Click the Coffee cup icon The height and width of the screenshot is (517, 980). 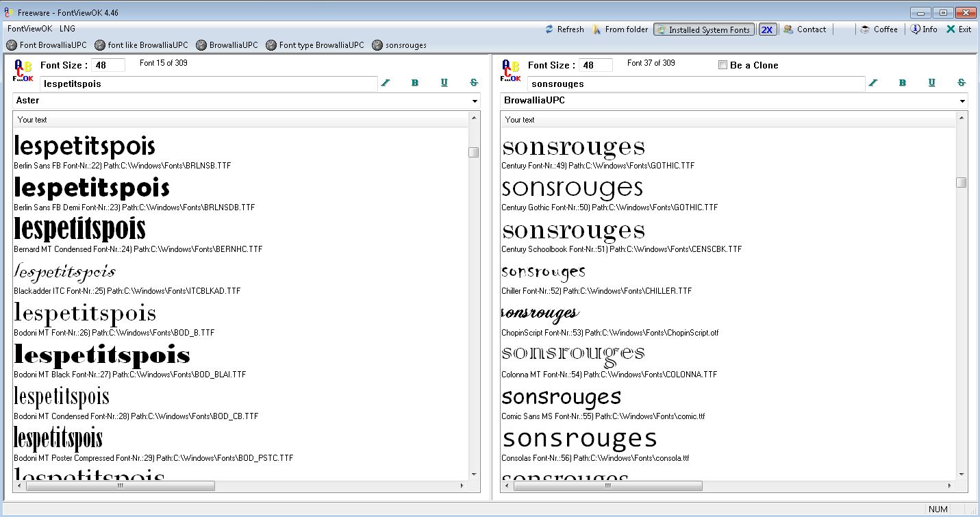[x=866, y=29]
